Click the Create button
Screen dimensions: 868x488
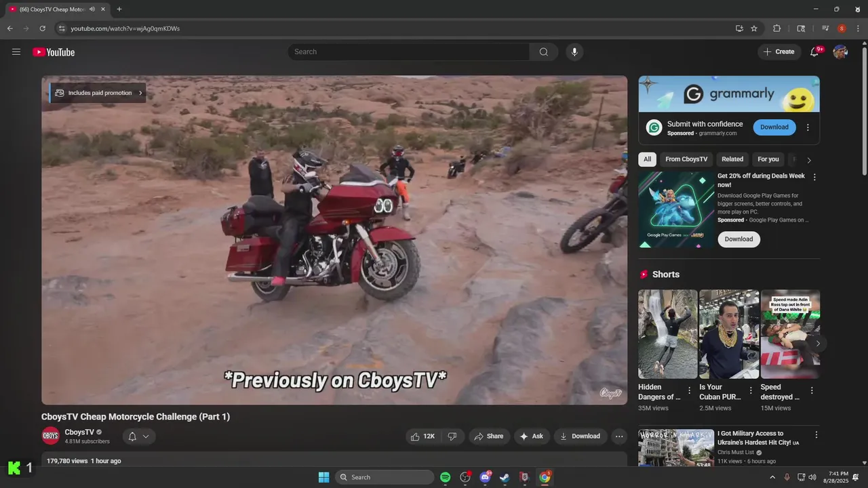[779, 52]
